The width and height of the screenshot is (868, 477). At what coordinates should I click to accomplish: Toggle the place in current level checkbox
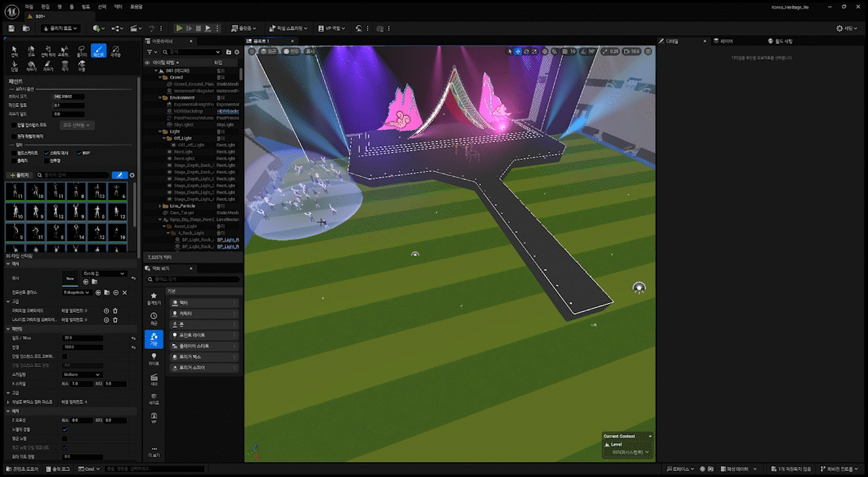tap(15, 136)
